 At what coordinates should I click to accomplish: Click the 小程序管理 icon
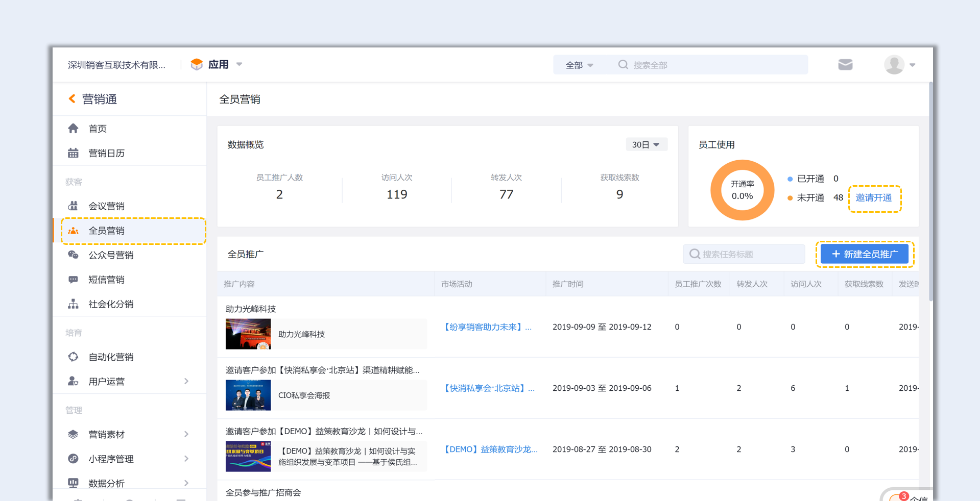pyautogui.click(x=73, y=459)
